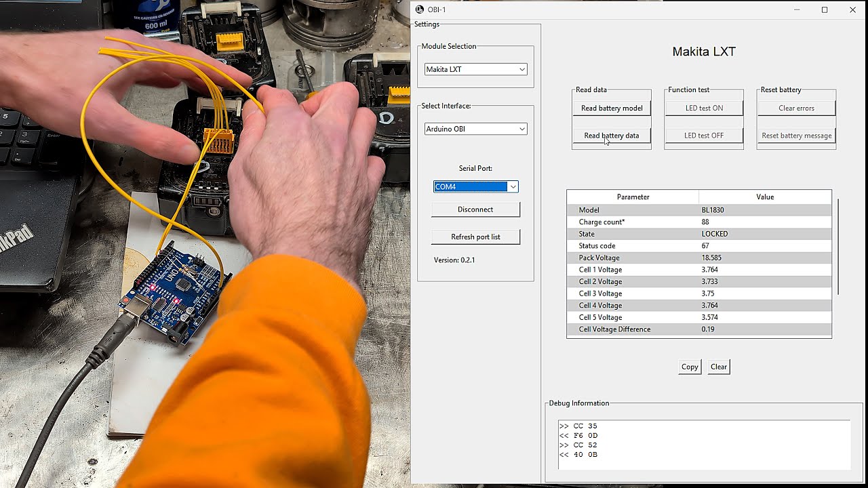Viewport: 868px width, 488px height.
Task: Click the Value column header
Action: pos(765,197)
